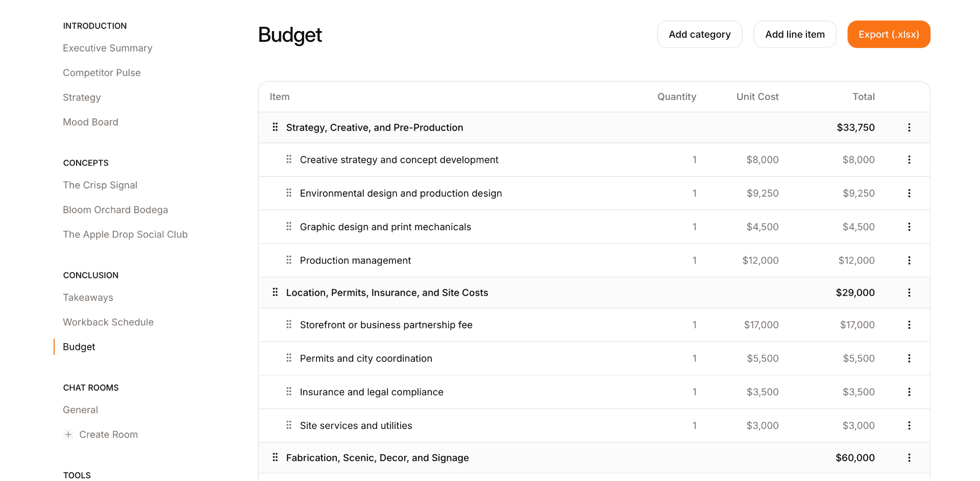Click the $5,500 unit cost for Permits
Screen dimensions: 980x481
coord(763,359)
